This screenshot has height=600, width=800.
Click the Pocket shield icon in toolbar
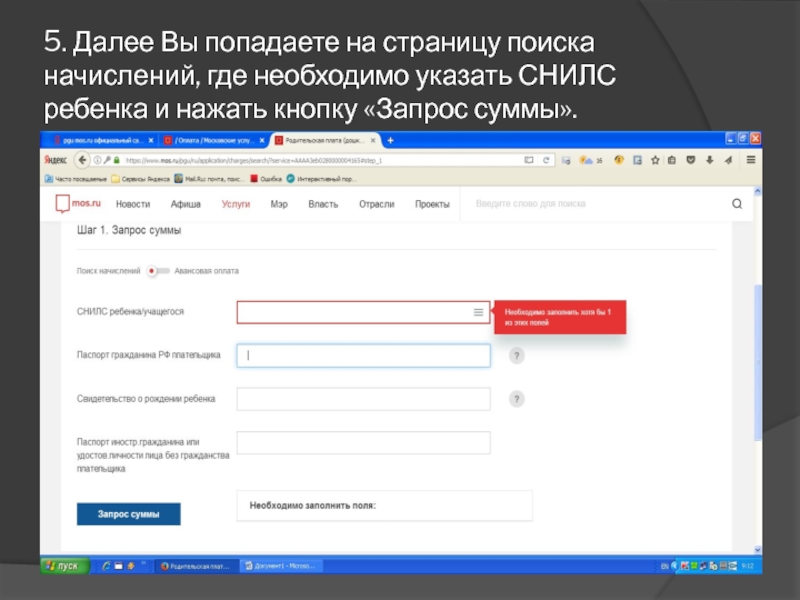coord(691,160)
